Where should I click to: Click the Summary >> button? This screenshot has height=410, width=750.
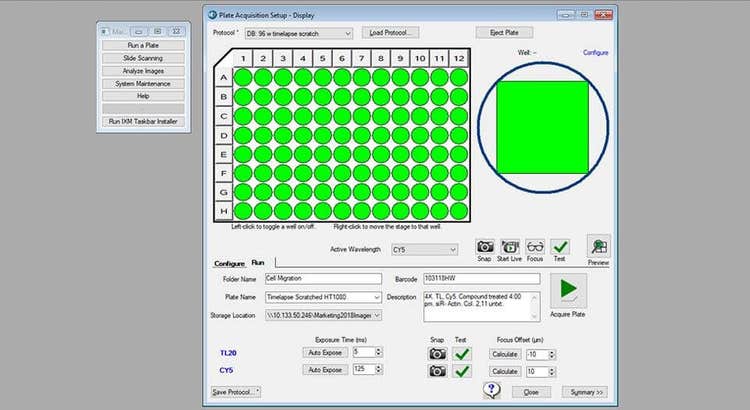[x=585, y=392]
